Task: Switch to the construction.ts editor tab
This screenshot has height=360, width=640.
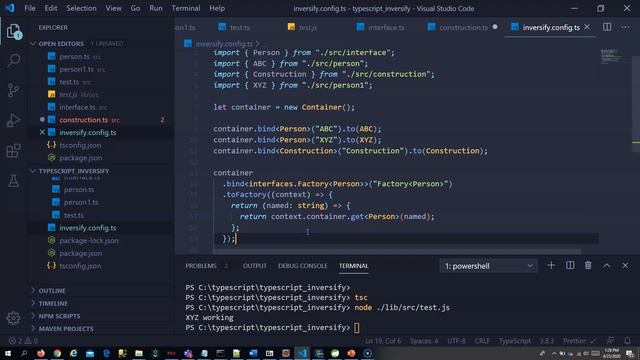Action: coord(463,27)
